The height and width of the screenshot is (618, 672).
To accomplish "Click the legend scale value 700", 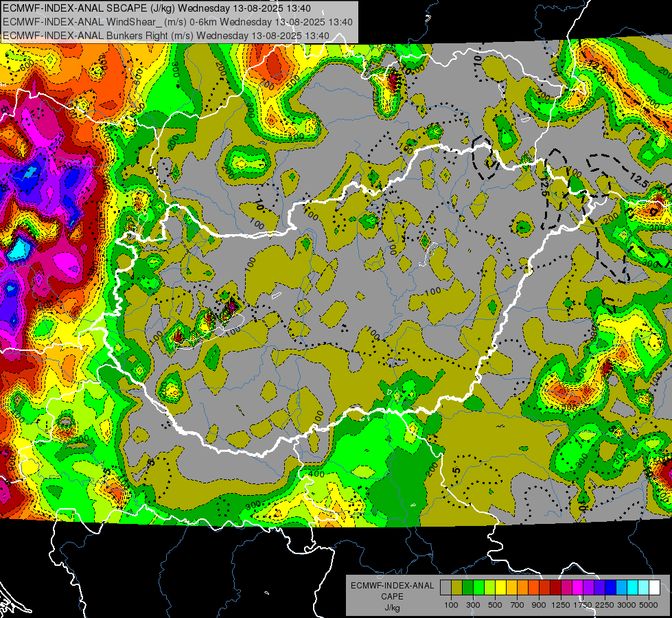I will (x=518, y=605).
